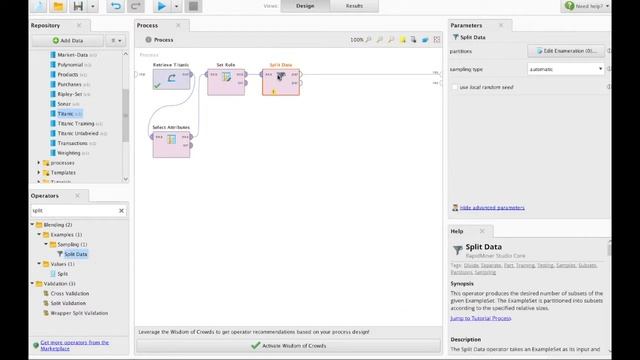Click the Process breadcrumb icon
640x360 pixels.
click(x=149, y=40)
